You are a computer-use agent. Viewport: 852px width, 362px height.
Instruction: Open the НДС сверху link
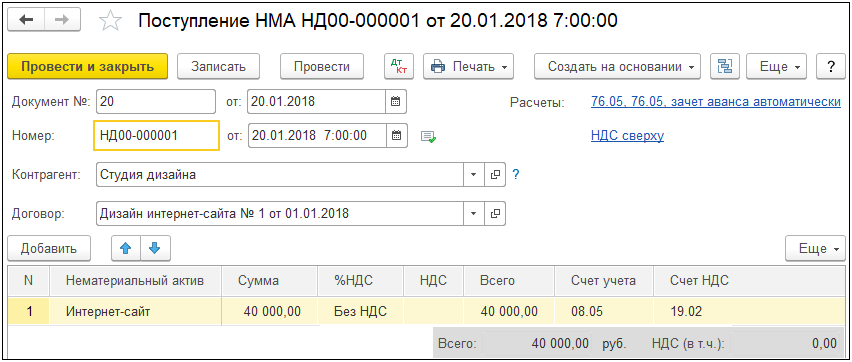(627, 135)
